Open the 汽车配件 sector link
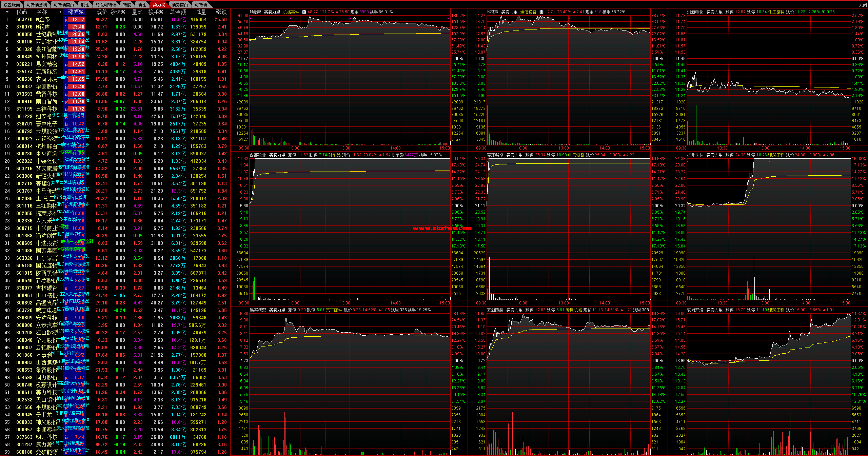The width and height of the screenshot is (868, 456). 334,310
